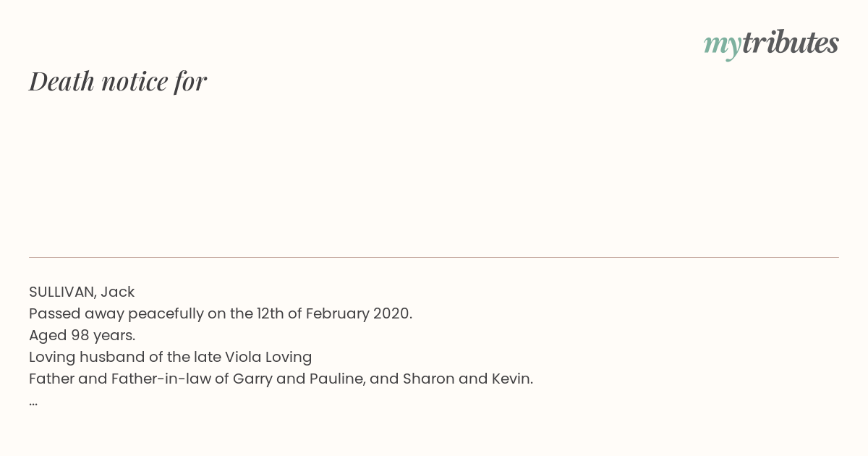Image resolution: width=868 pixels, height=456 pixels.
Task: Click the 'Loving husband of the late Viola' line
Action: [171, 357]
